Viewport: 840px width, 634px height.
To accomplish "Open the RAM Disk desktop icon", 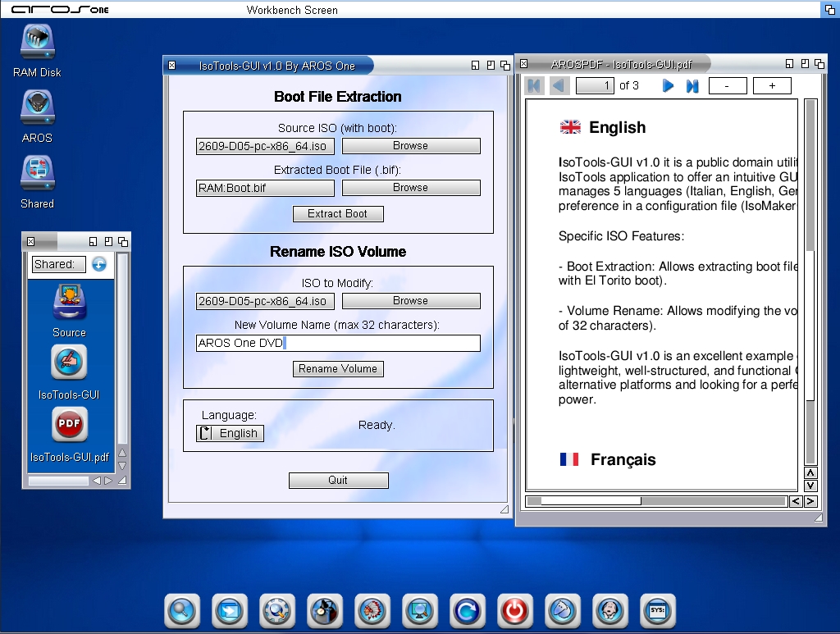I will (38, 42).
